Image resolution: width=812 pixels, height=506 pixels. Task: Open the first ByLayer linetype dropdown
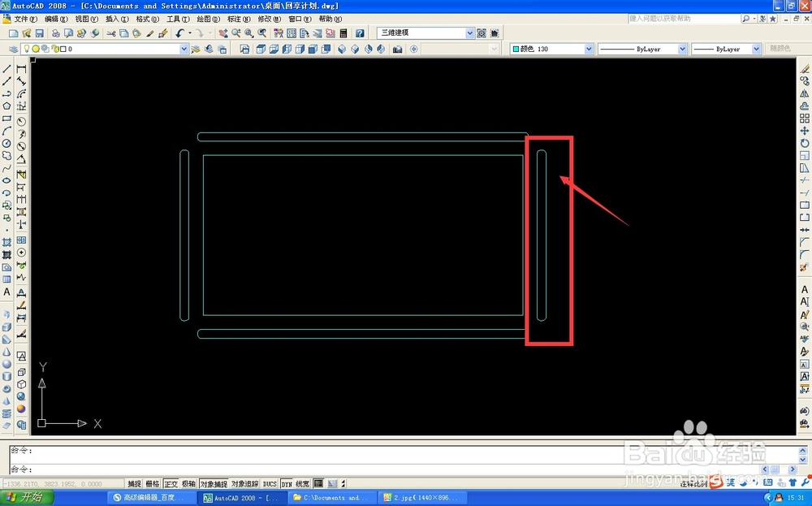coord(682,49)
